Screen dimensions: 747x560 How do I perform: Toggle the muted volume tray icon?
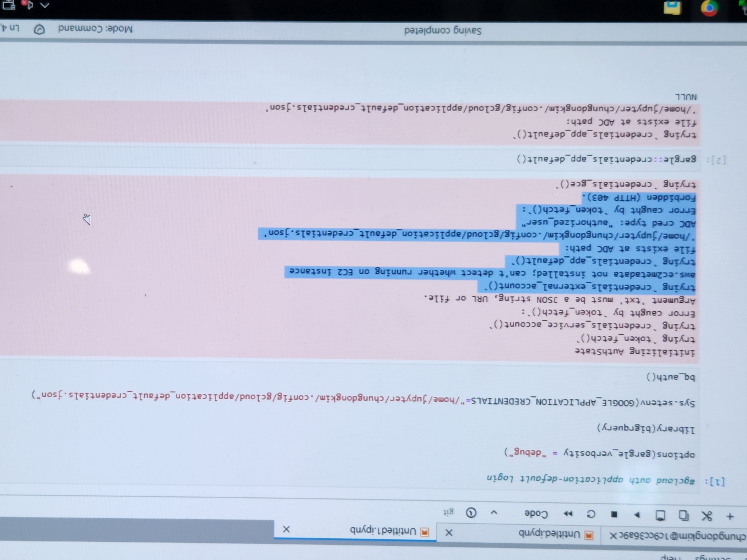tap(29, 4)
